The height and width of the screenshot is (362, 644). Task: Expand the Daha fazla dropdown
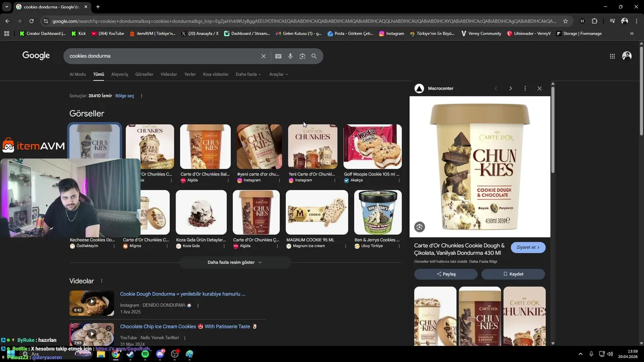click(x=248, y=74)
